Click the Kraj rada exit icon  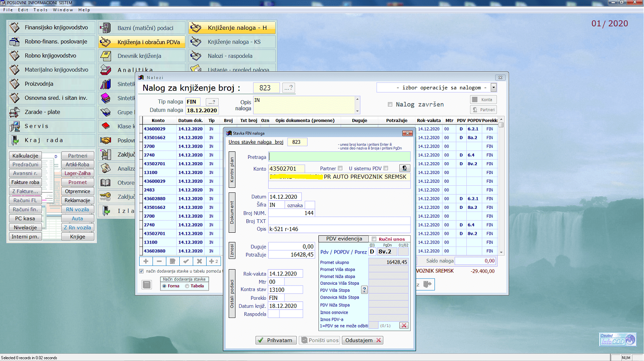(x=15, y=140)
